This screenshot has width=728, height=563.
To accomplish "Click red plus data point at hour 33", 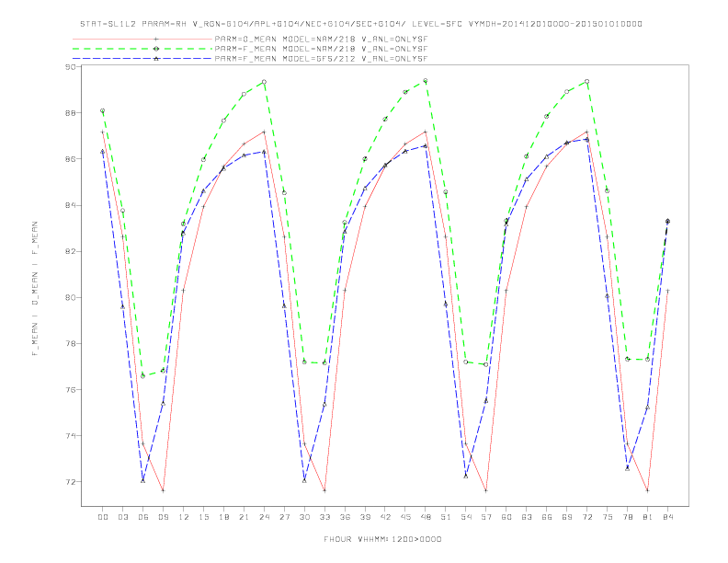I will point(324,490).
